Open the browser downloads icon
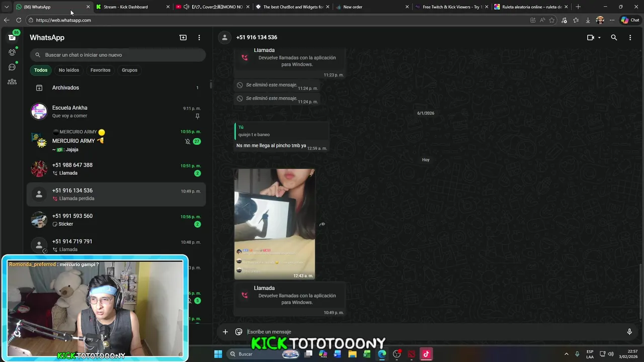 click(x=588, y=20)
